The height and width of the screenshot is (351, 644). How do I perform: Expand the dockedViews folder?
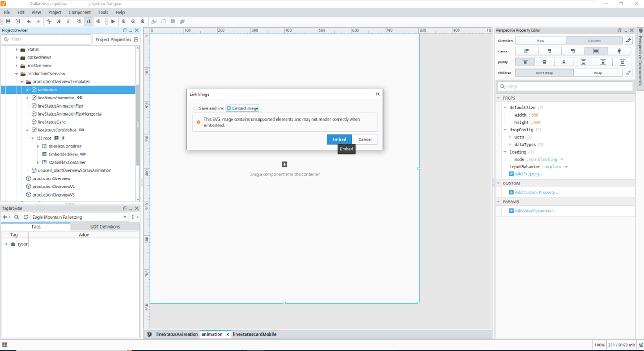click(17, 57)
